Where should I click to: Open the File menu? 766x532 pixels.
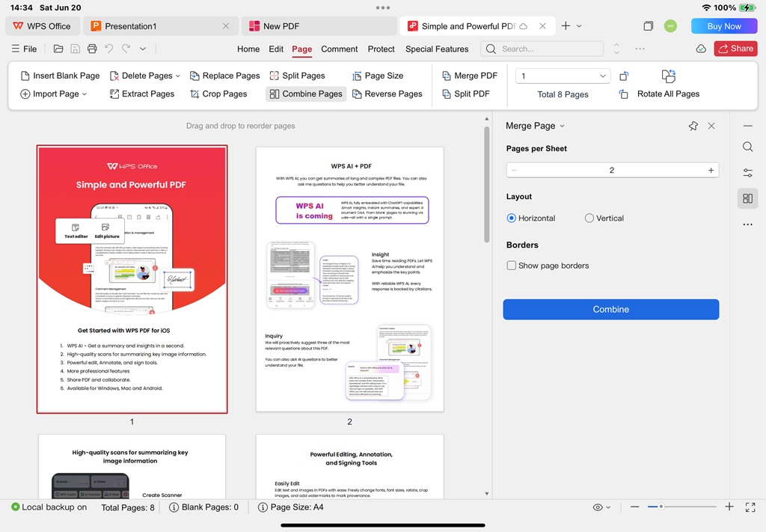click(24, 49)
